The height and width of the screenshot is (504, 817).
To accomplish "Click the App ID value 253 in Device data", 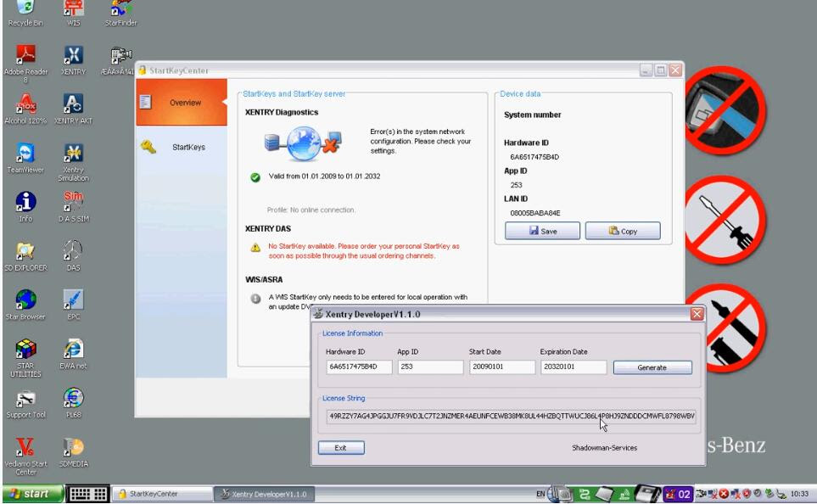I will 516,185.
